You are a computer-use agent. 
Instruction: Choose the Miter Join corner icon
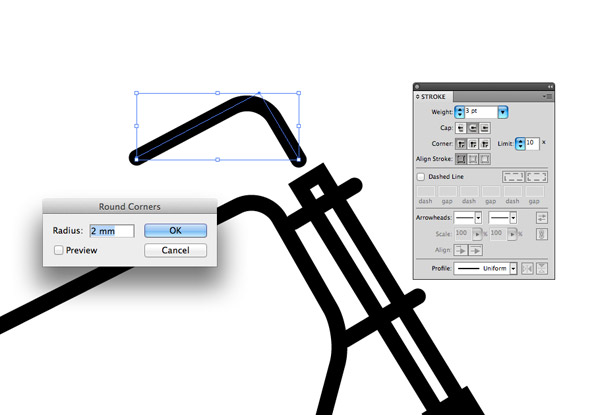461,144
